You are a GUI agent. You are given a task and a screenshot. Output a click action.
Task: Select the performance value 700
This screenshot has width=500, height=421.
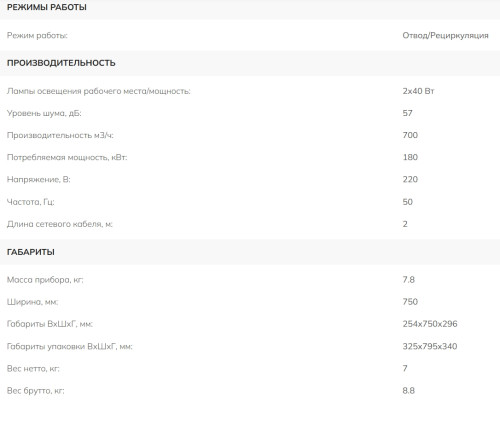point(410,135)
